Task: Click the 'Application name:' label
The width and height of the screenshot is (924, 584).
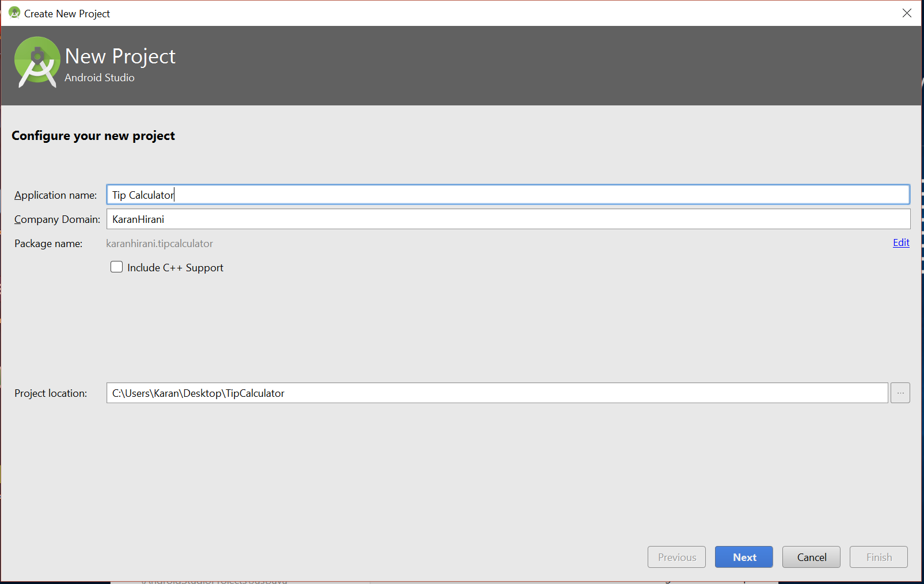Action: click(x=56, y=195)
